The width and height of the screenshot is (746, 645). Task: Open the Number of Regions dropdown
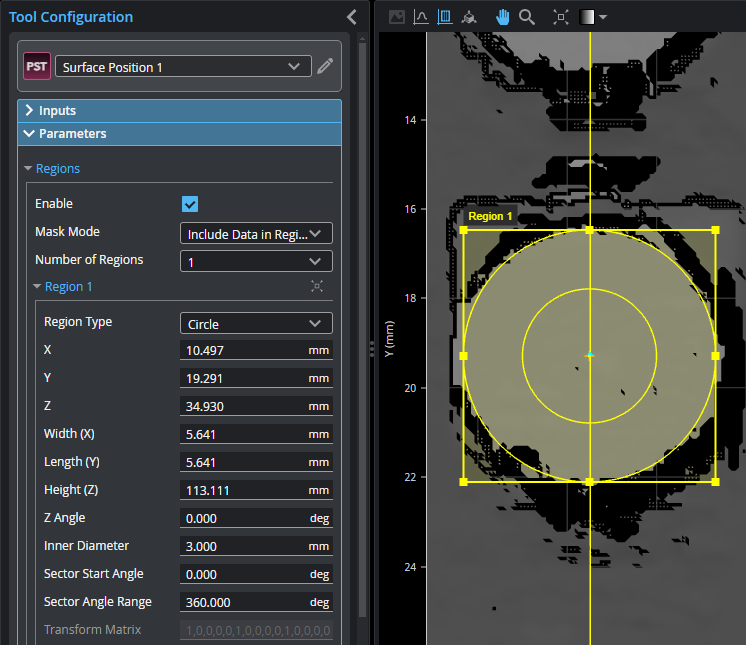point(256,261)
